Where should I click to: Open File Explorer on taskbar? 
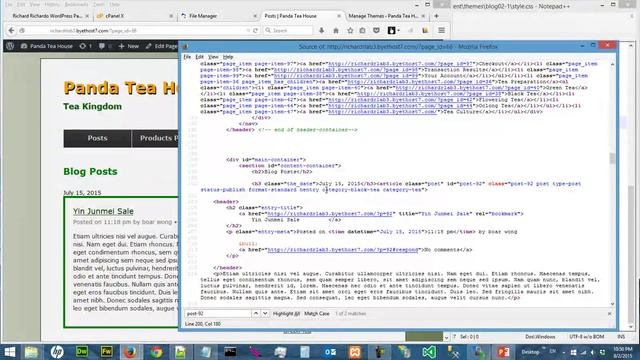coord(31,352)
